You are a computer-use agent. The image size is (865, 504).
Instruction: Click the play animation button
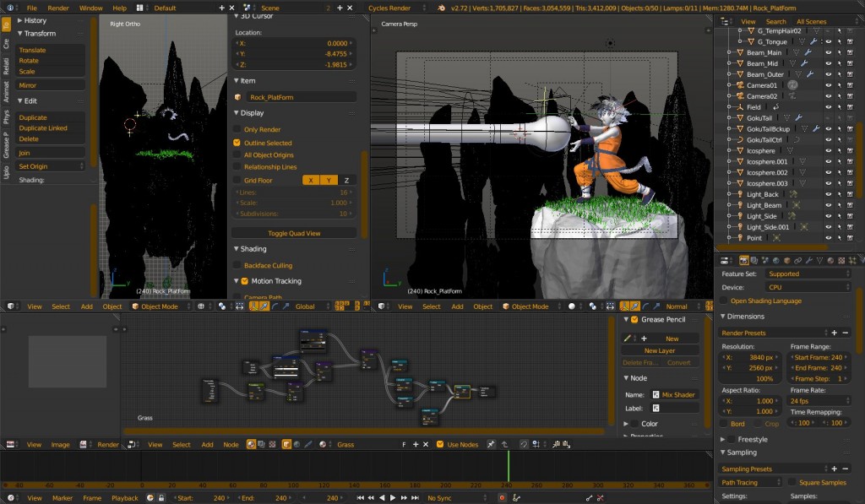tap(393, 498)
